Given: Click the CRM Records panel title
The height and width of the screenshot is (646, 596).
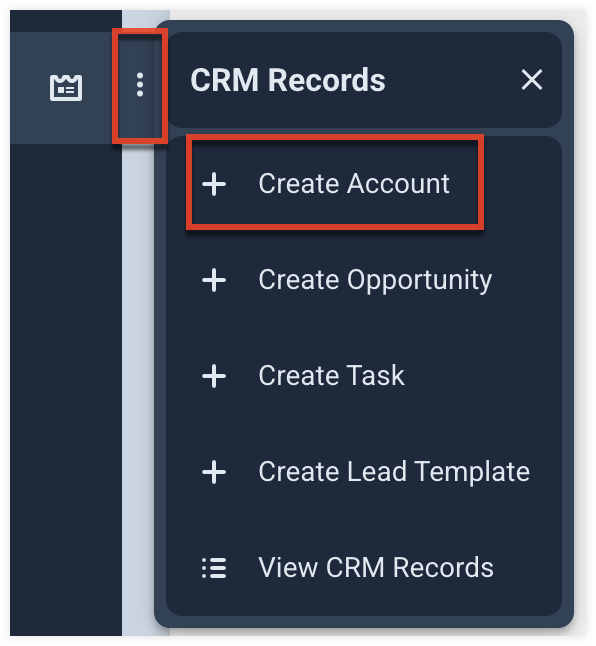Looking at the screenshot, I should 287,80.
